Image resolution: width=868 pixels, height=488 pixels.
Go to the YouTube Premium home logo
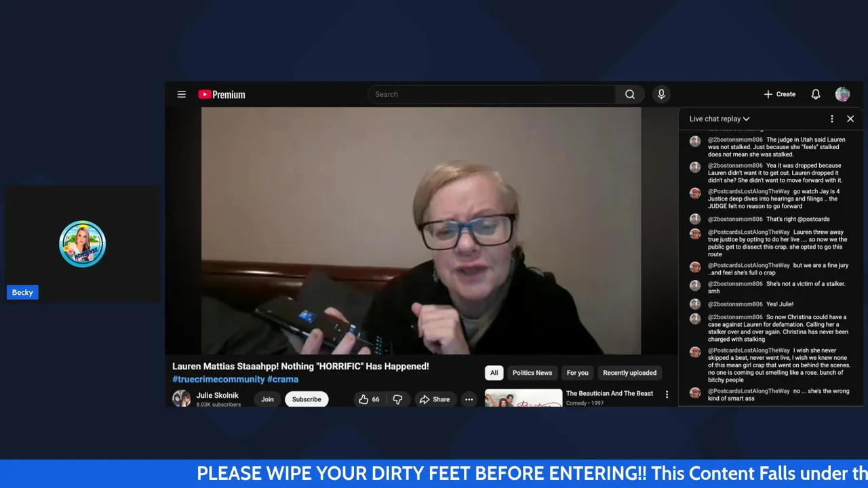click(x=222, y=94)
